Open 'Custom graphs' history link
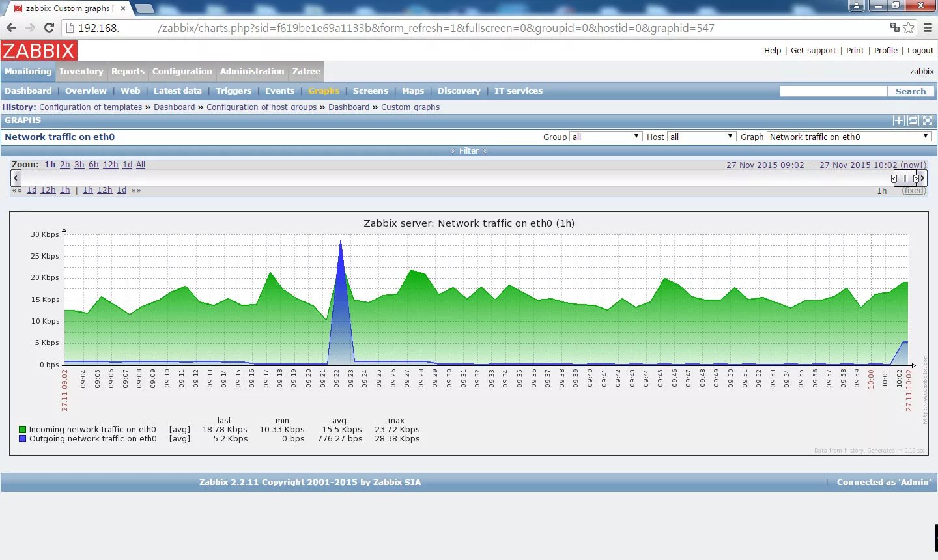The height and width of the screenshot is (560, 938). pos(410,107)
